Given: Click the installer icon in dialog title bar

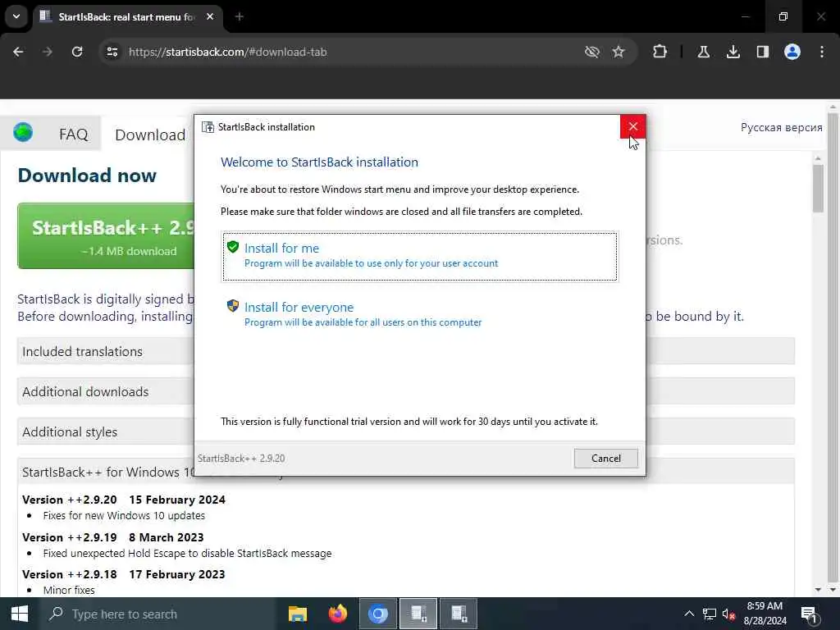Looking at the screenshot, I should [x=208, y=127].
